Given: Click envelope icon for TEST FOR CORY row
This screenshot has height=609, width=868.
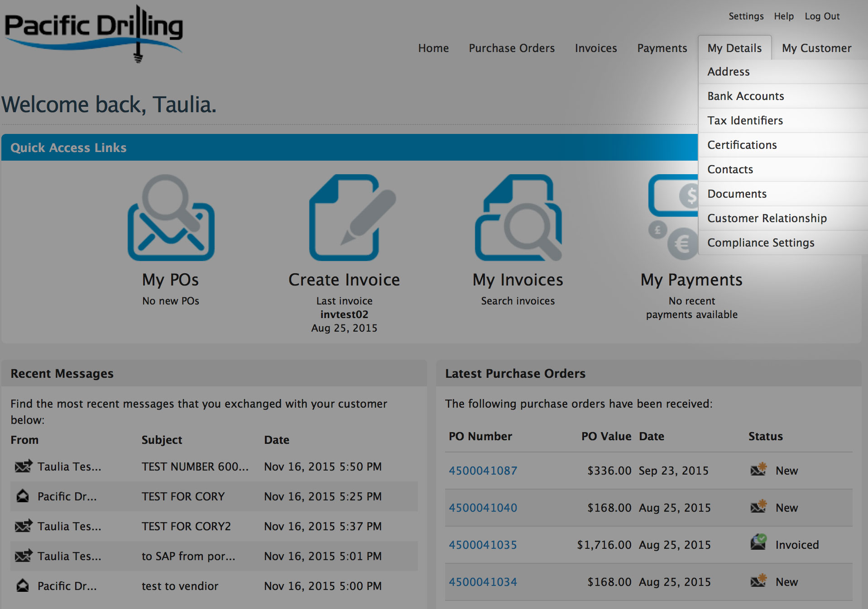Looking at the screenshot, I should pos(23,496).
